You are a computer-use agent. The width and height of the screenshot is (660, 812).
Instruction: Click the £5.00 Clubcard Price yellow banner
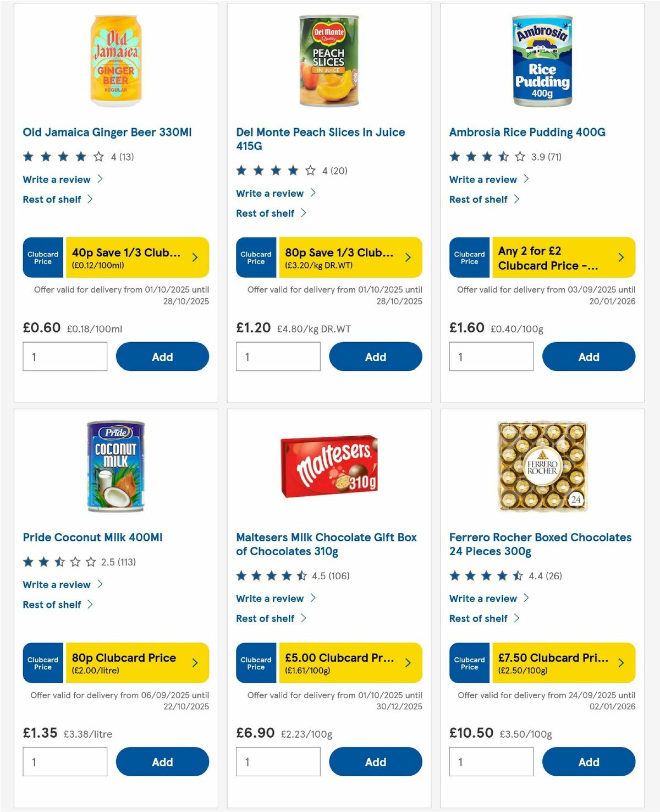[x=350, y=663]
